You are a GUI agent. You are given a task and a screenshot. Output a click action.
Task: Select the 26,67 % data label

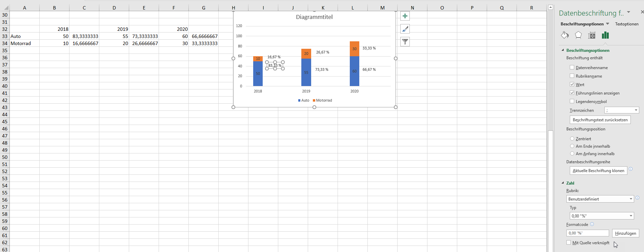[x=323, y=52]
